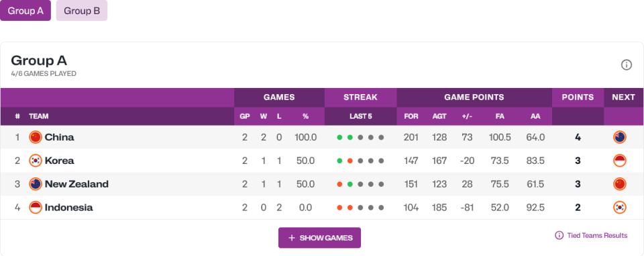Click Korea's orange loss streak dot
644x256 pixels.
[x=350, y=161]
